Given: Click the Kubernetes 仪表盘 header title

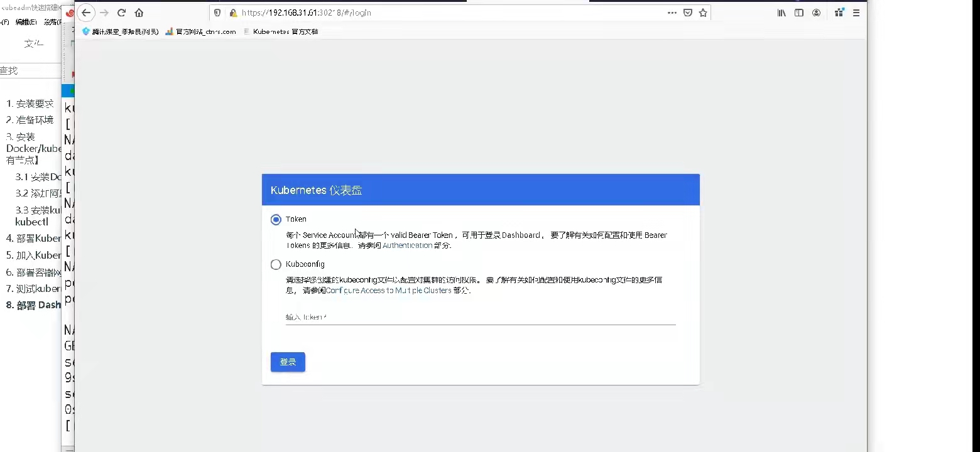Looking at the screenshot, I should tap(316, 190).
